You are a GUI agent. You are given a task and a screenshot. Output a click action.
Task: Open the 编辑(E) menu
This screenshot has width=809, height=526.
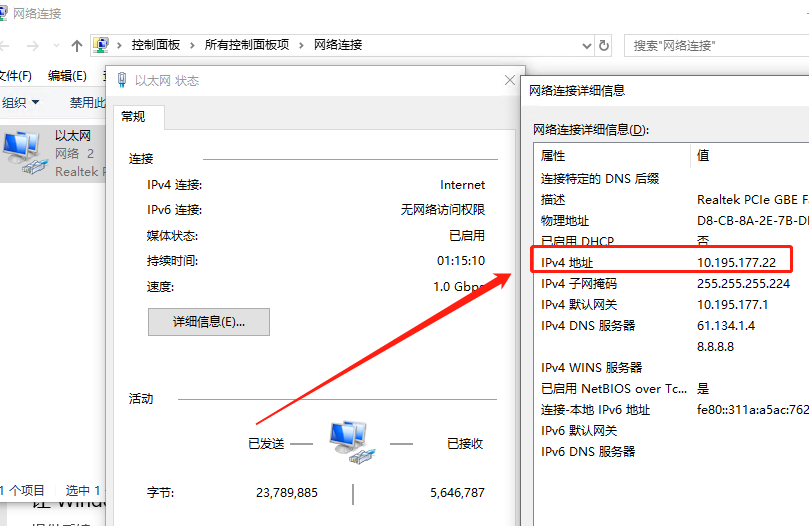pos(67,76)
